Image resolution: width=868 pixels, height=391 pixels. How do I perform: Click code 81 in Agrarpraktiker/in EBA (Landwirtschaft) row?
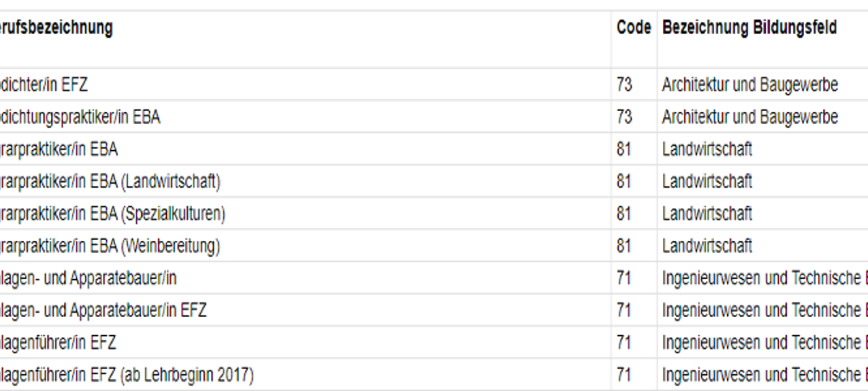[x=624, y=181]
